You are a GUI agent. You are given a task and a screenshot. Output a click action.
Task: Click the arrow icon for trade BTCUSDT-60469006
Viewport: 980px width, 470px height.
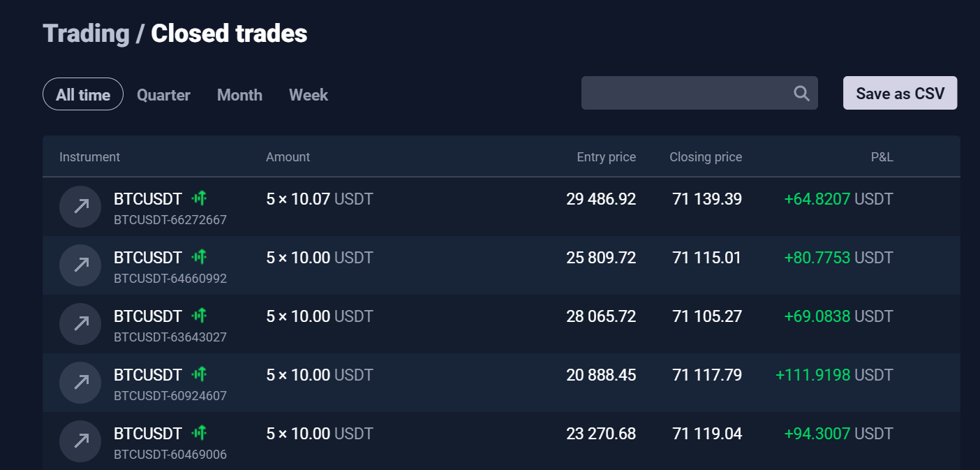pyautogui.click(x=81, y=441)
